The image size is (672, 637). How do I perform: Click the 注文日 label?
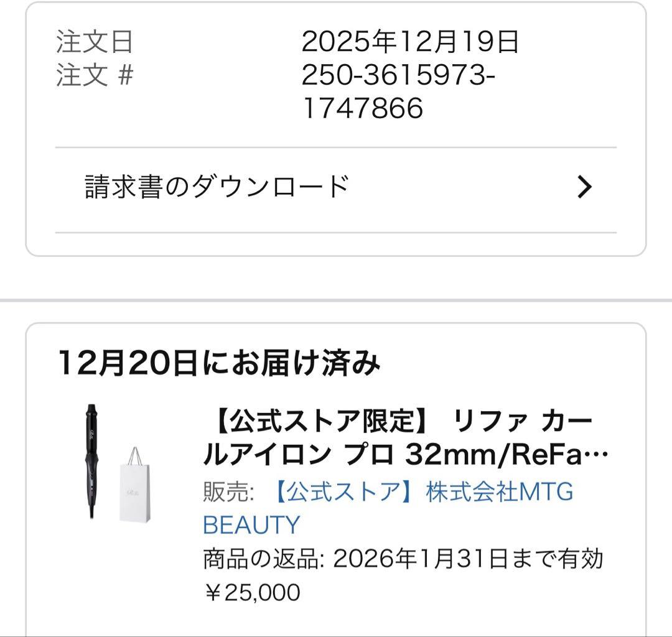(x=95, y=42)
